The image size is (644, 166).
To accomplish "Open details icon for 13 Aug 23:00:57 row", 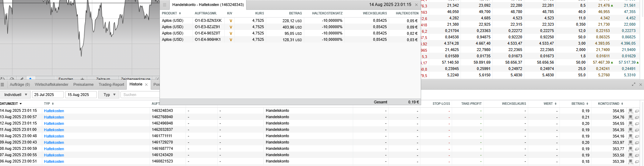I will coord(631,117).
